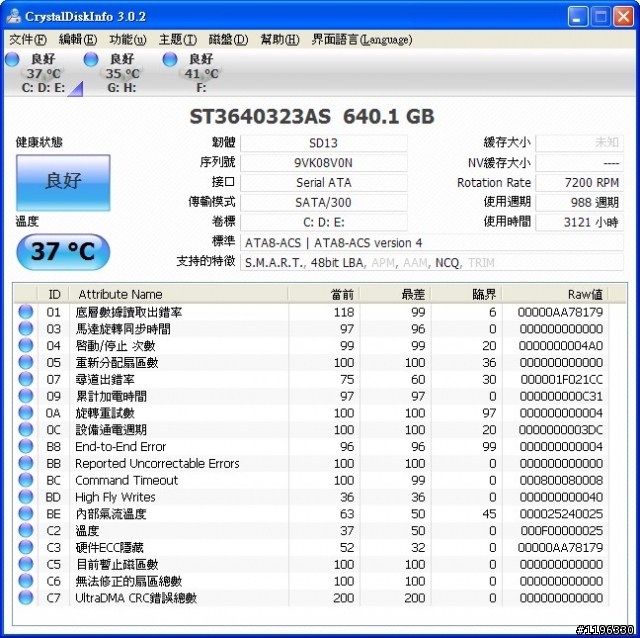
Task: Click the Serial ATA interface field
Action: (x=324, y=182)
